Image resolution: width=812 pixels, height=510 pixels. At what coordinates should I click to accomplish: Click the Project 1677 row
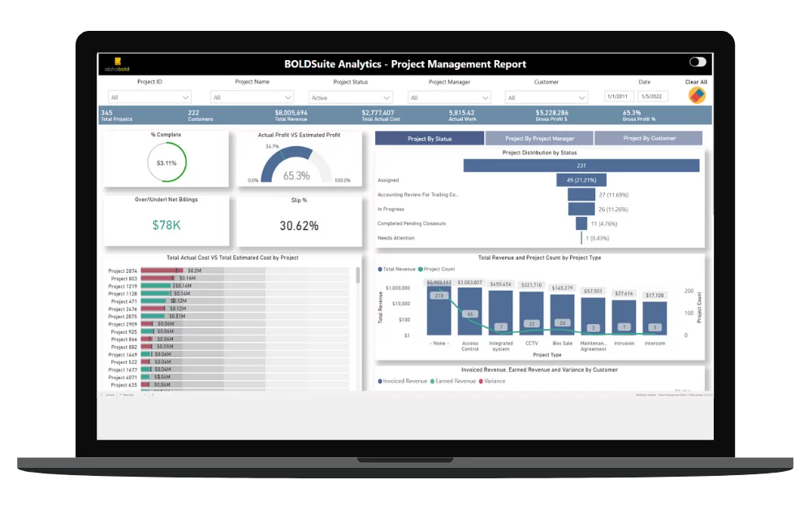point(228,370)
